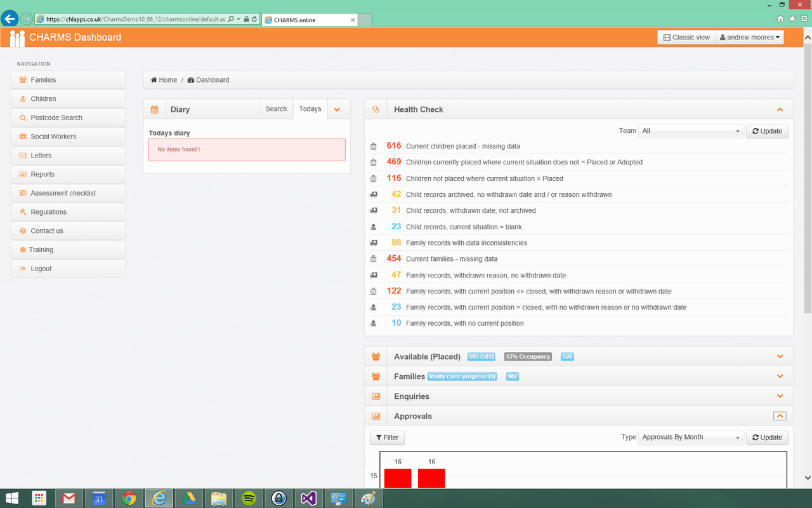Click the Contact us question mark icon
The height and width of the screenshot is (508, 812).
tap(23, 231)
